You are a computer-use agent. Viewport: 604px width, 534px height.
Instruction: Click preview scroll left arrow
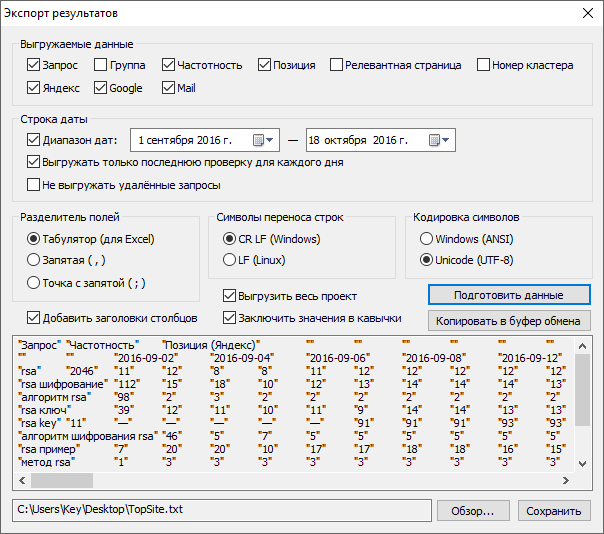22,480
